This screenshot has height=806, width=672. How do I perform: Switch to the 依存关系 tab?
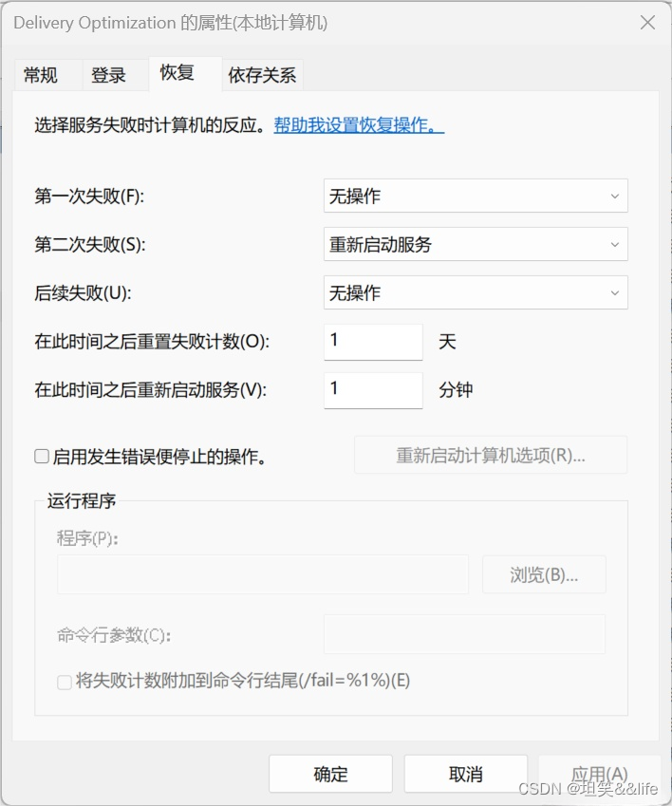pyautogui.click(x=262, y=75)
